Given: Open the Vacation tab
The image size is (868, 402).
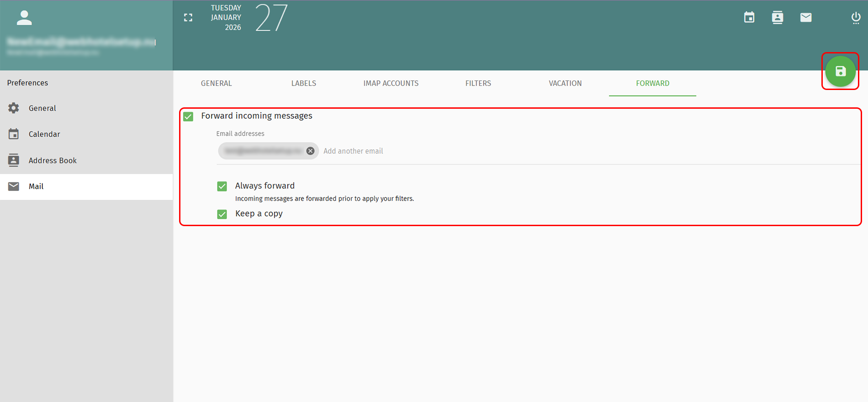Looking at the screenshot, I should [x=565, y=83].
